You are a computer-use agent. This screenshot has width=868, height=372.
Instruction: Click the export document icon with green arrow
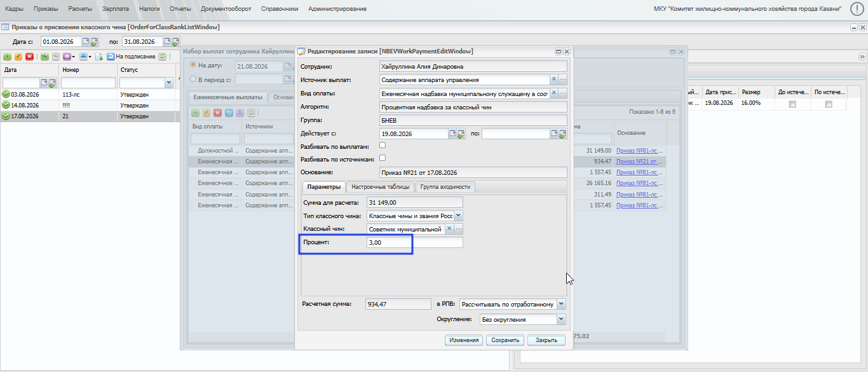(x=100, y=57)
